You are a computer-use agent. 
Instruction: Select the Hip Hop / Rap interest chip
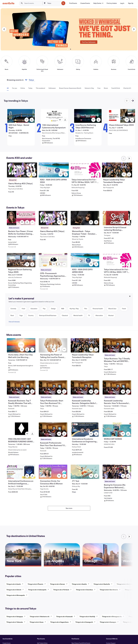coord(74,308)
